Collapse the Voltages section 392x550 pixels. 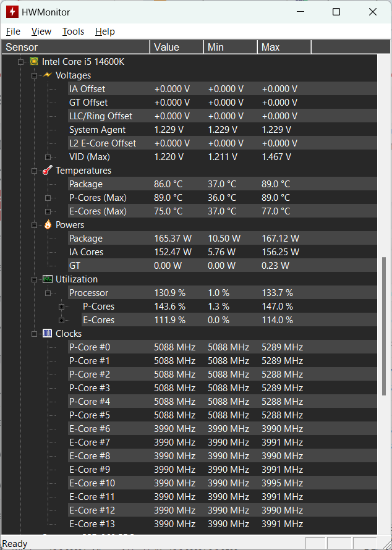[x=35, y=75]
